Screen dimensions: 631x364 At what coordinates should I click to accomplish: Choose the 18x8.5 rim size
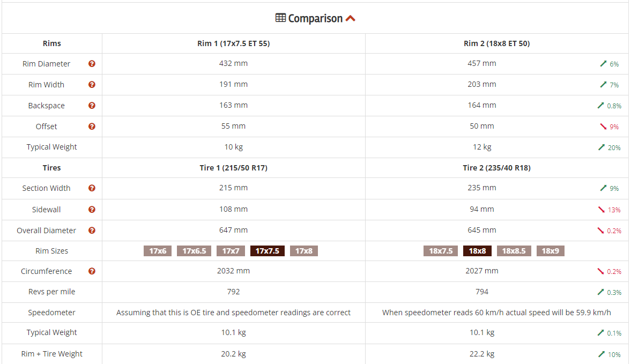click(514, 251)
